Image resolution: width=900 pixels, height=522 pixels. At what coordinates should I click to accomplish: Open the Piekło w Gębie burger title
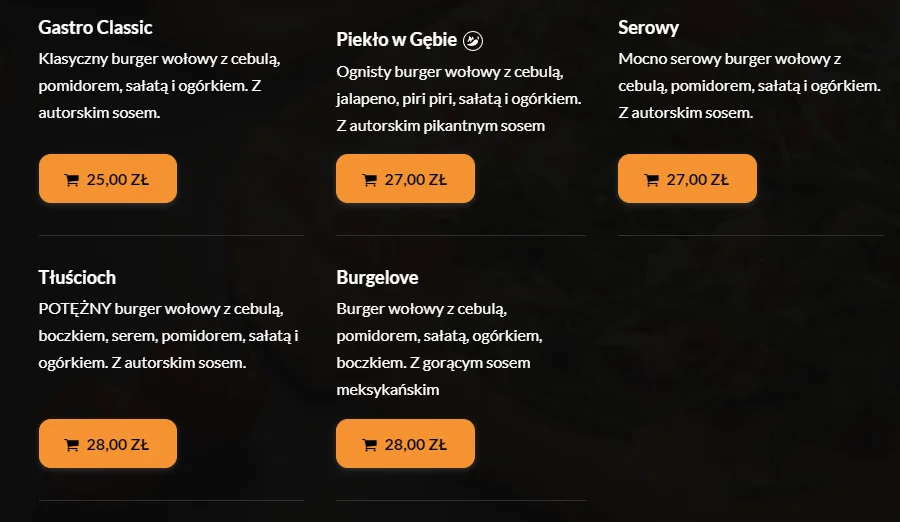pos(397,40)
